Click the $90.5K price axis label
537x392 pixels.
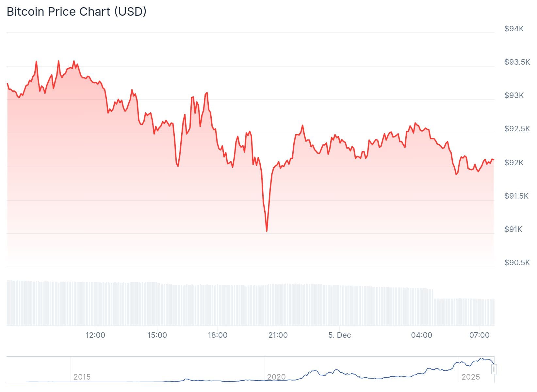tap(517, 263)
